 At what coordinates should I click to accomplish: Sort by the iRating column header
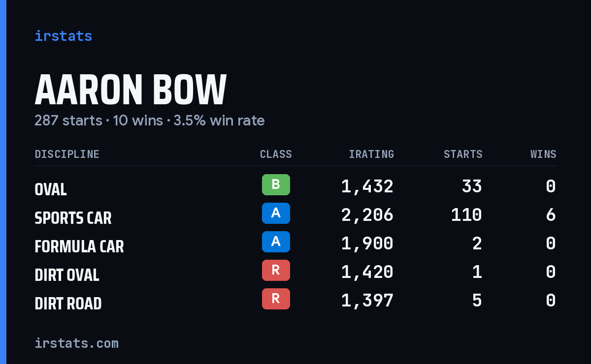pos(371,154)
